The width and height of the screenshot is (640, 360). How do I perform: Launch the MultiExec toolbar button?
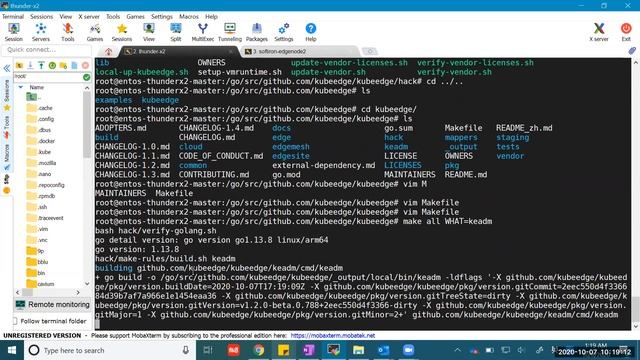coord(203,32)
